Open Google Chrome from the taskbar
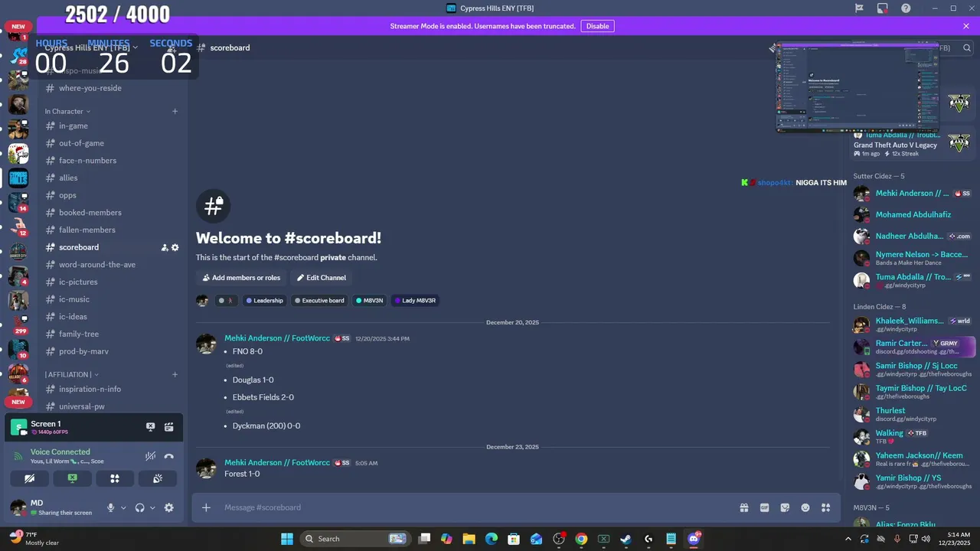Screen dimensions: 980x551 pyautogui.click(x=581, y=539)
